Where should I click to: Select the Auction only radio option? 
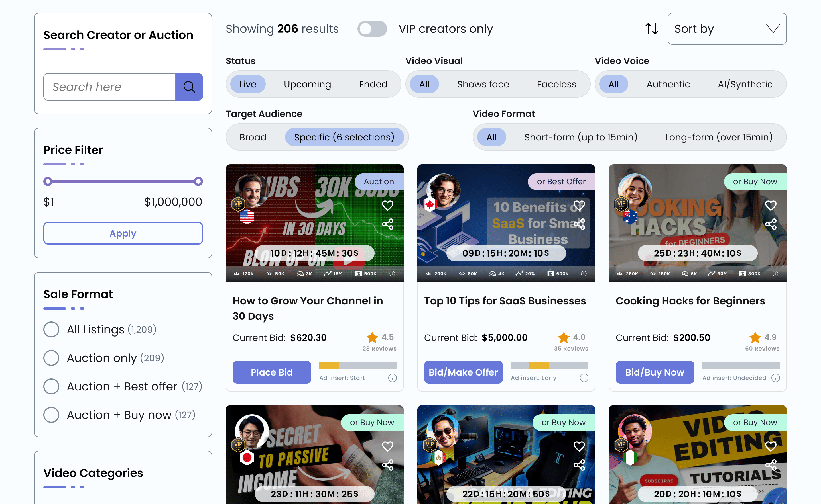click(x=51, y=358)
